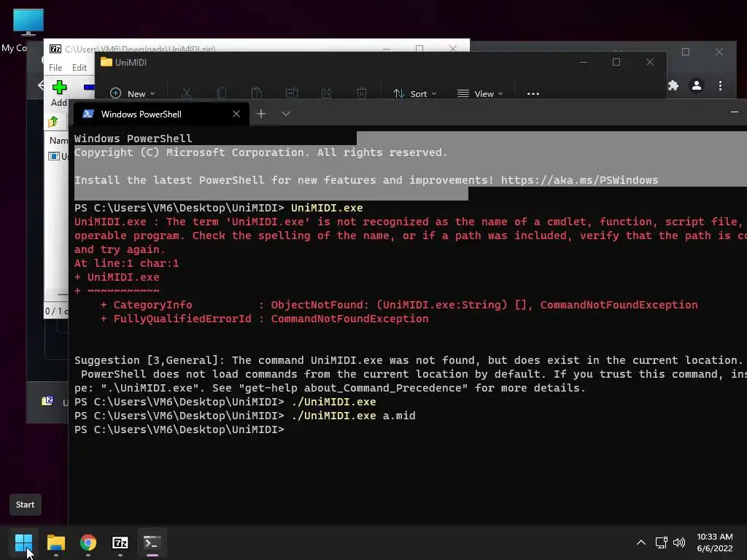Viewport: 747px width, 560px height.
Task: Open the Chrome three-dot menu
Action: [720, 85]
